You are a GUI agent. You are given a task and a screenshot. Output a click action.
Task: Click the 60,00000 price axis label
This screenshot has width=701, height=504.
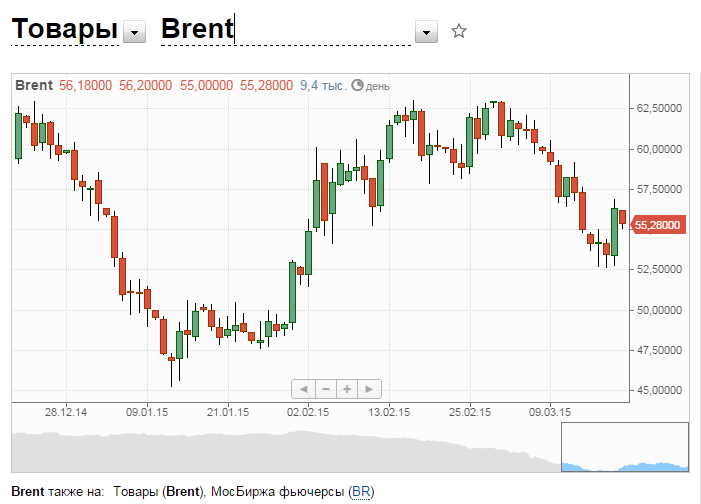tap(659, 149)
